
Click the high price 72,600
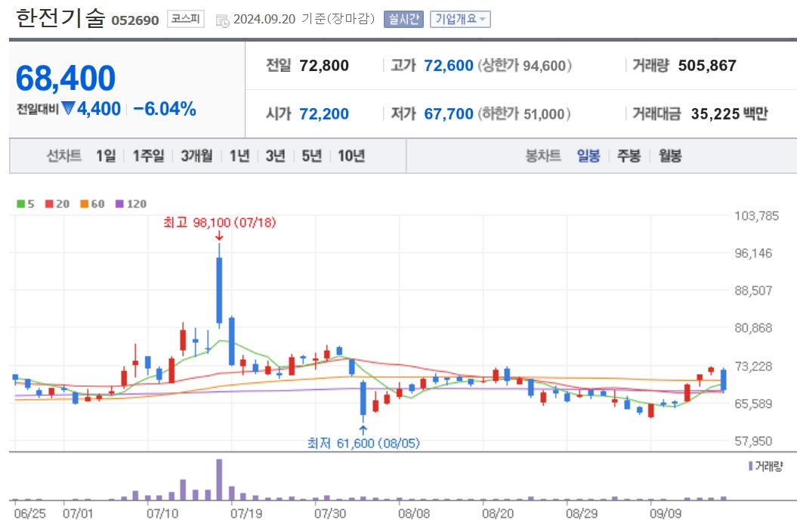coord(449,66)
